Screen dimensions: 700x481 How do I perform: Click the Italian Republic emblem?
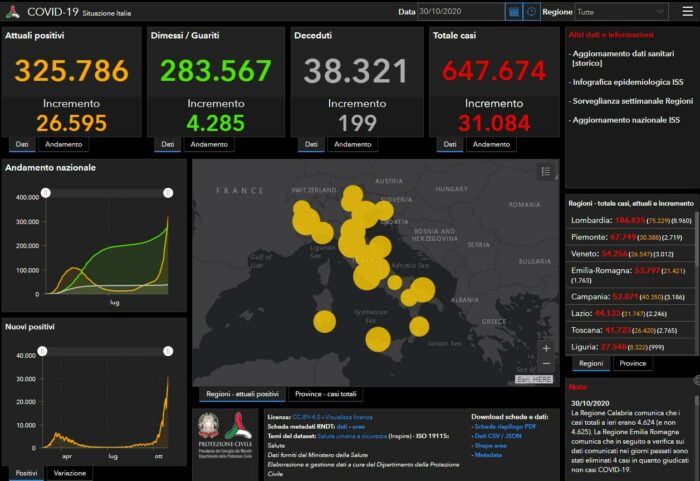click(210, 425)
